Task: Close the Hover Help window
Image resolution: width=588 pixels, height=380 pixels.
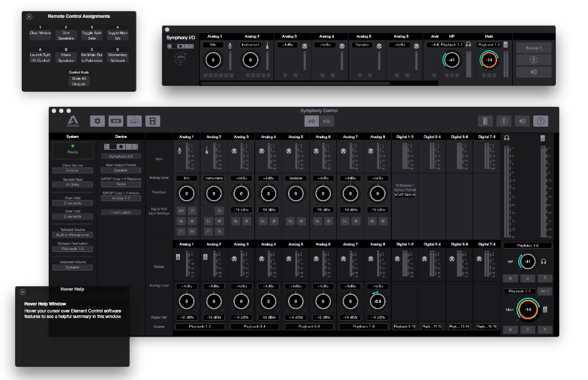Action: pos(21,292)
